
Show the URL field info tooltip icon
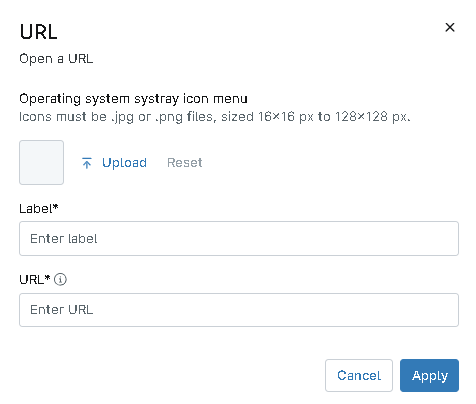[60, 279]
